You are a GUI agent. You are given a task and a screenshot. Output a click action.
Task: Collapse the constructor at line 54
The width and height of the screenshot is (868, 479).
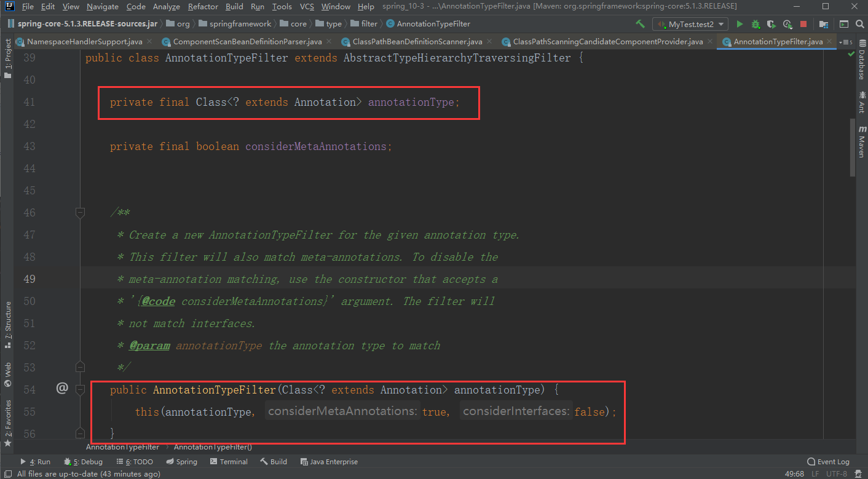(80, 389)
